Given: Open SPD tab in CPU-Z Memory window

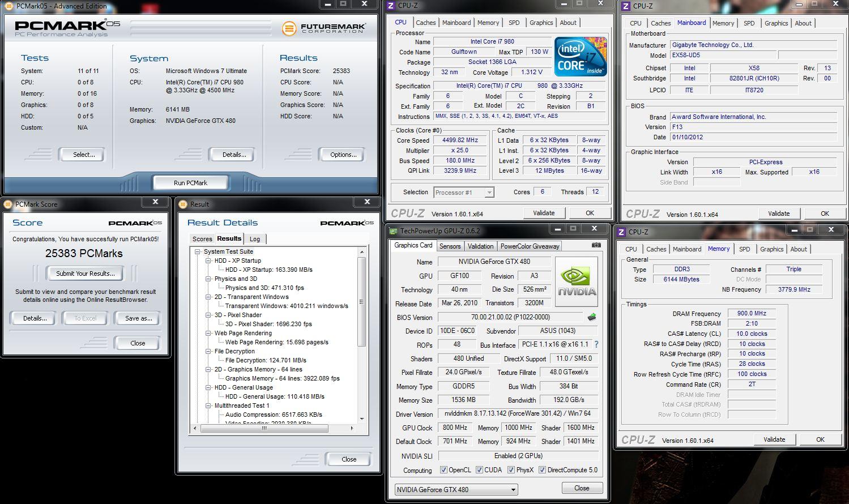Looking at the screenshot, I should (744, 249).
